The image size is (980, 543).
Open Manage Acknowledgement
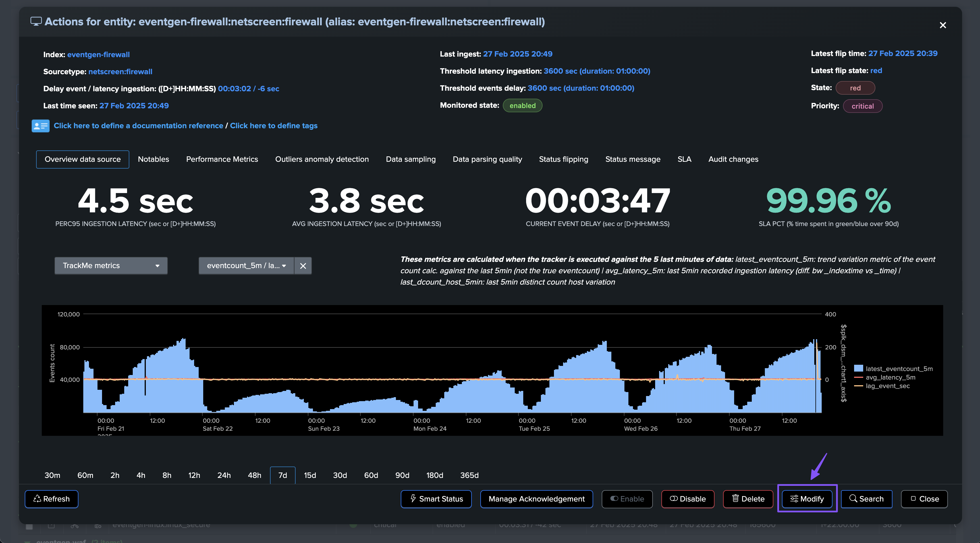click(536, 499)
